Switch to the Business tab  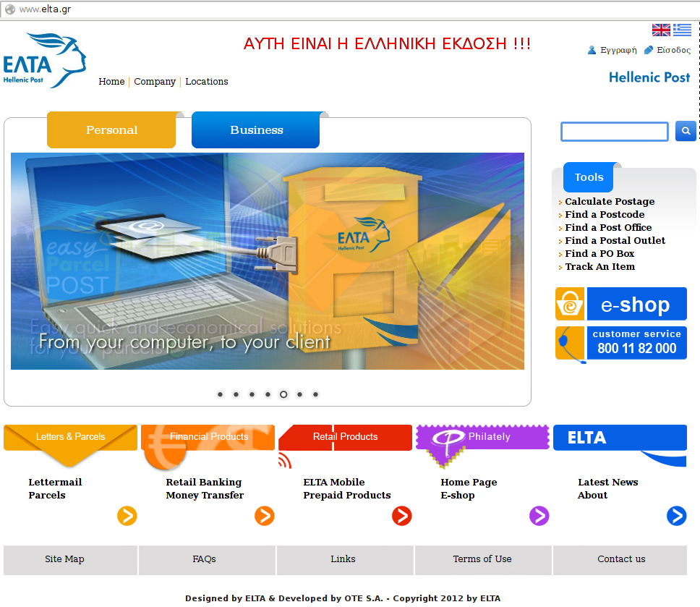[x=256, y=130]
